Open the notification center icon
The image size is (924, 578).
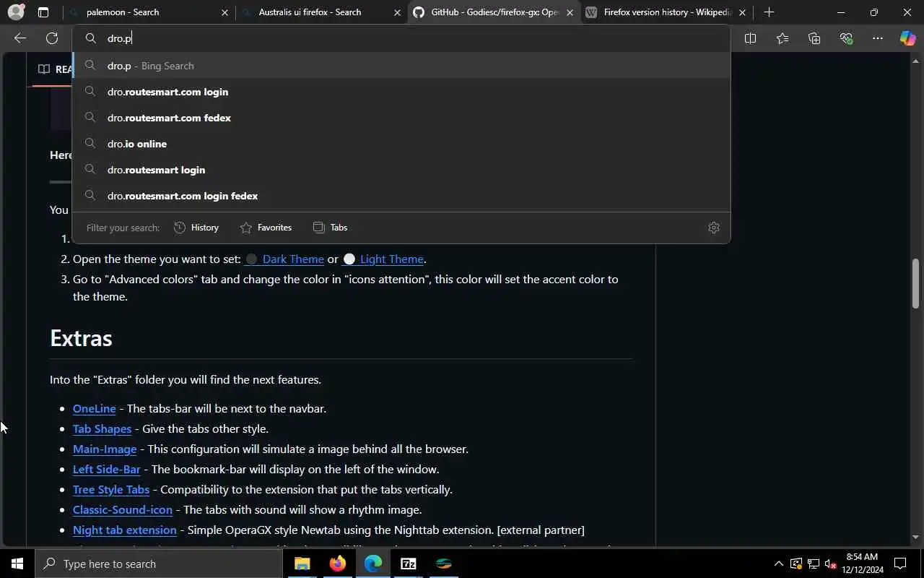pos(900,564)
